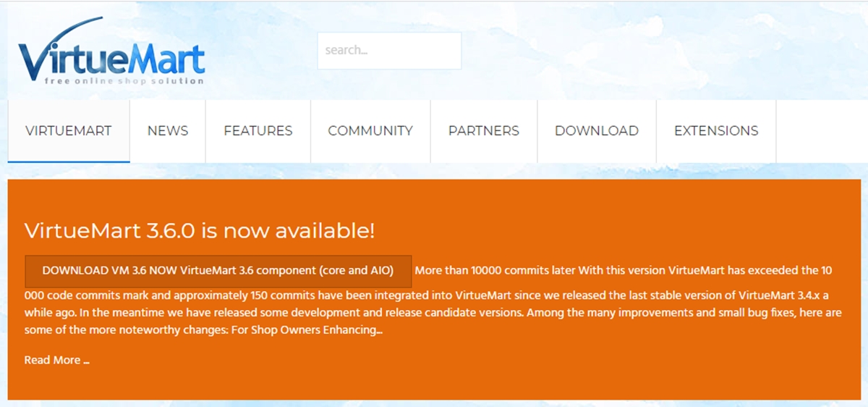Image resolution: width=868 pixels, height=407 pixels.
Task: Focus the search input field
Action: click(x=389, y=51)
